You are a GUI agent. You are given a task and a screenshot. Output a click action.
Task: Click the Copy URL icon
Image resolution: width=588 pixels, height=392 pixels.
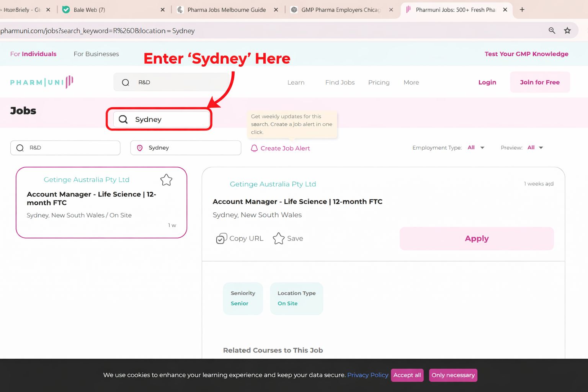221,238
